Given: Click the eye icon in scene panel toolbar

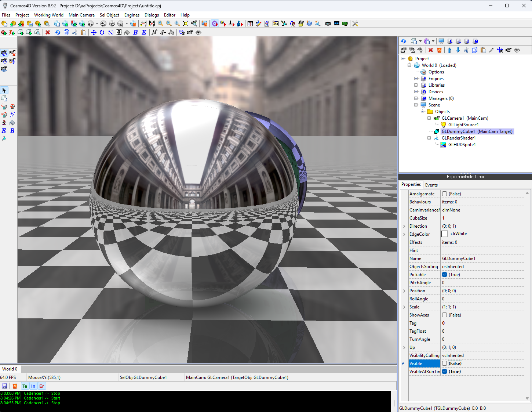Looking at the screenshot, I should coord(517,50).
